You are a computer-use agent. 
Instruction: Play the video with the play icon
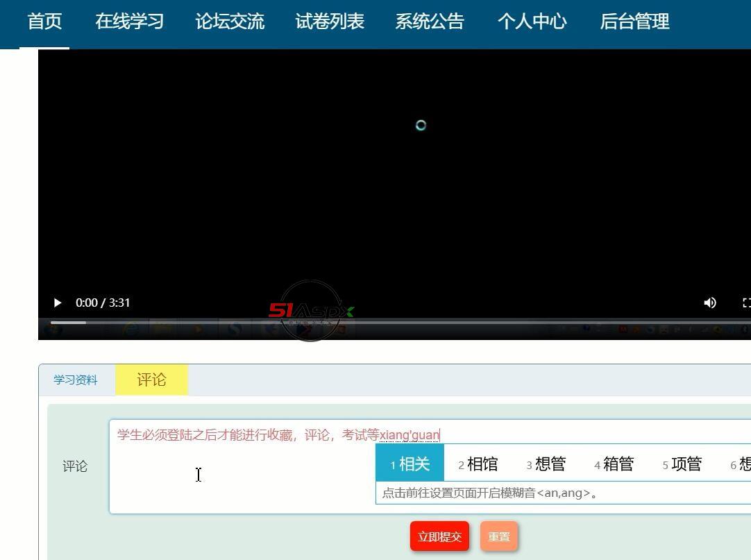click(58, 303)
